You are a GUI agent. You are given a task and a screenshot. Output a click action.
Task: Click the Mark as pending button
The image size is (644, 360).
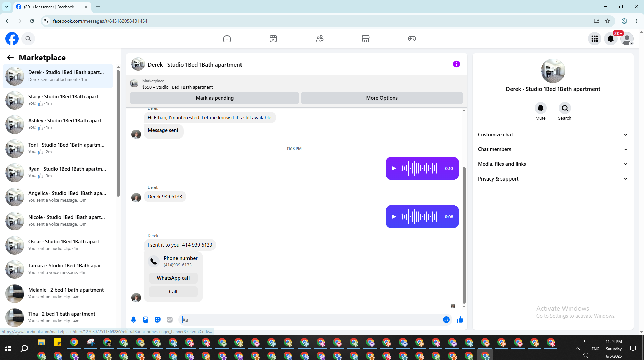pos(215,98)
